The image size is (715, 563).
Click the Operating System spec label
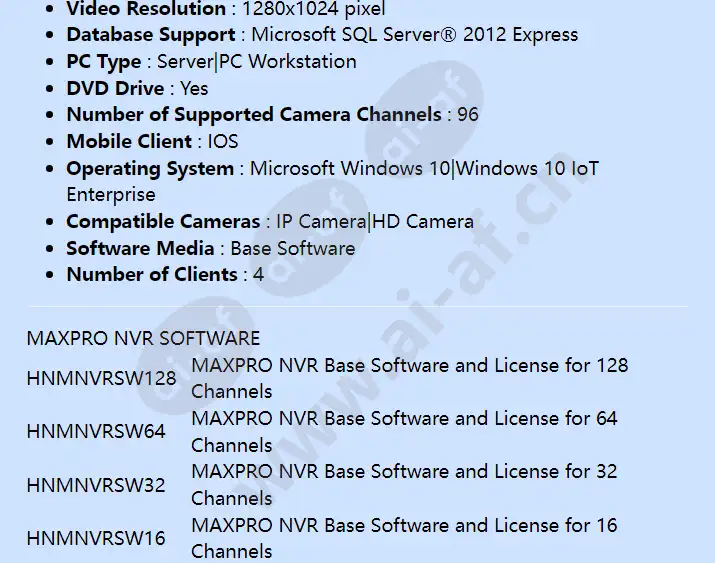click(x=150, y=168)
